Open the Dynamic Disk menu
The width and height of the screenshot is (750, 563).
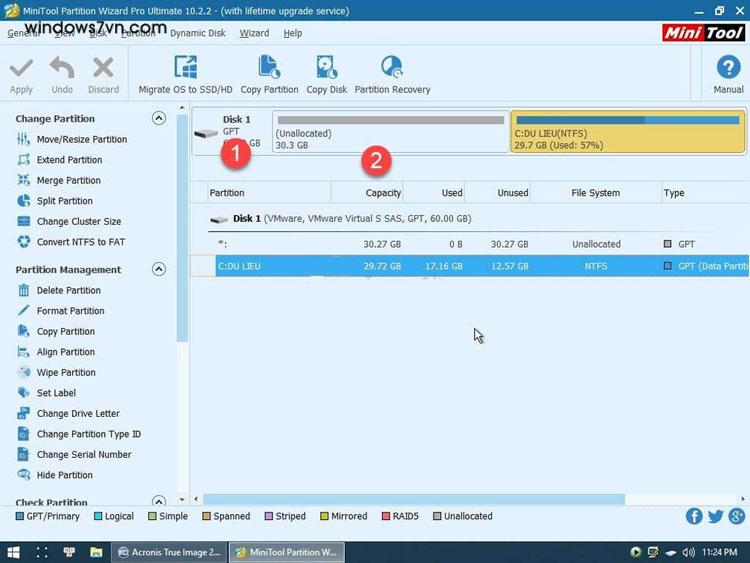coord(198,33)
